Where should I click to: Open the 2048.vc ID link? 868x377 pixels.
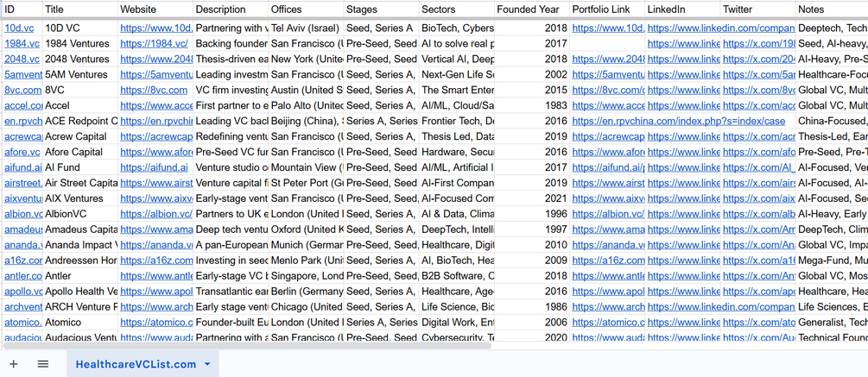22,60
